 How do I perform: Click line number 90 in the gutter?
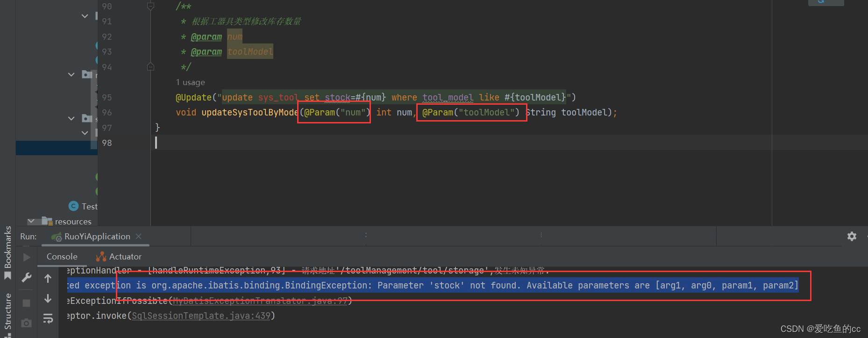tap(107, 6)
